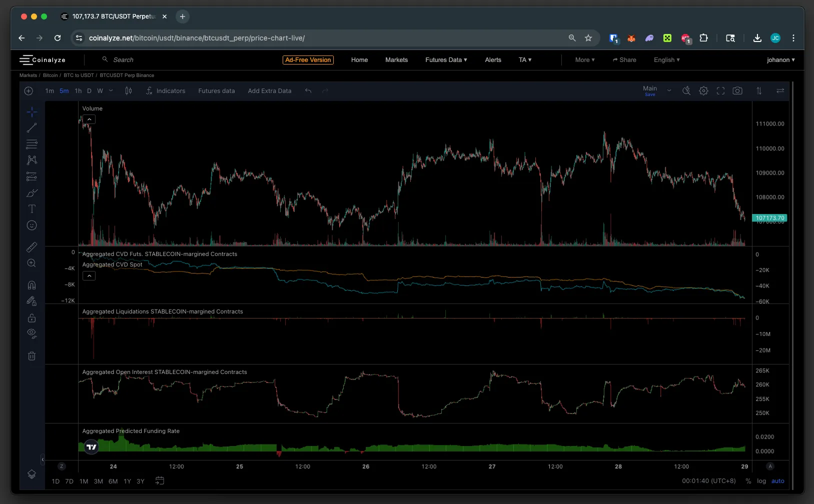Image resolution: width=814 pixels, height=504 pixels.
Task: Expand the timeframe dropdown next to W
Action: (111, 90)
